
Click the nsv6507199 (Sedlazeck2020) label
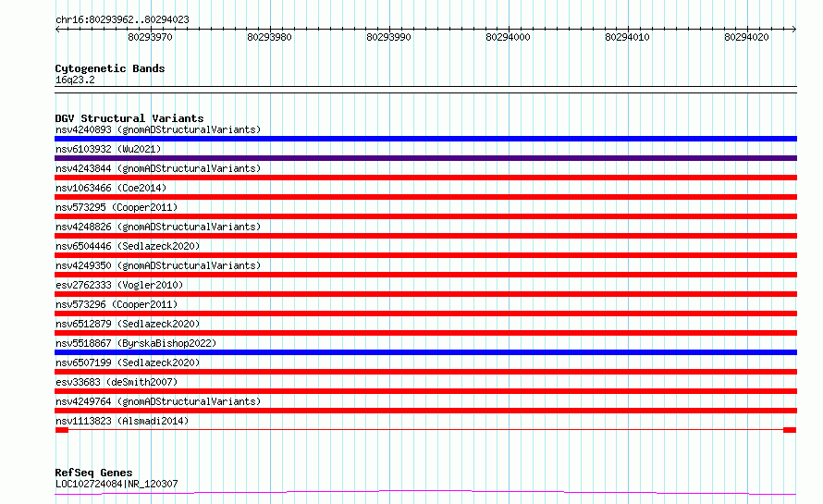128,363
